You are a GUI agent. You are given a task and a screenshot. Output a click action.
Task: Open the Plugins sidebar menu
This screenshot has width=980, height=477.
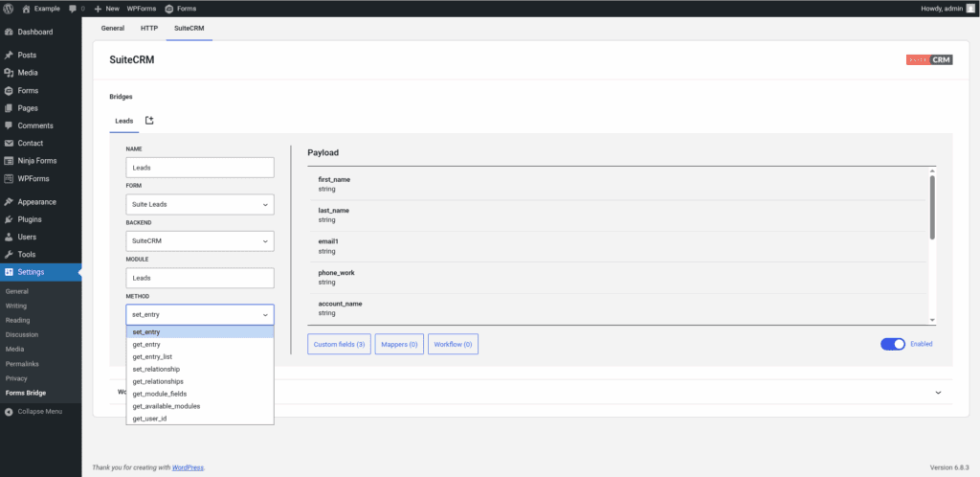[40, 219]
